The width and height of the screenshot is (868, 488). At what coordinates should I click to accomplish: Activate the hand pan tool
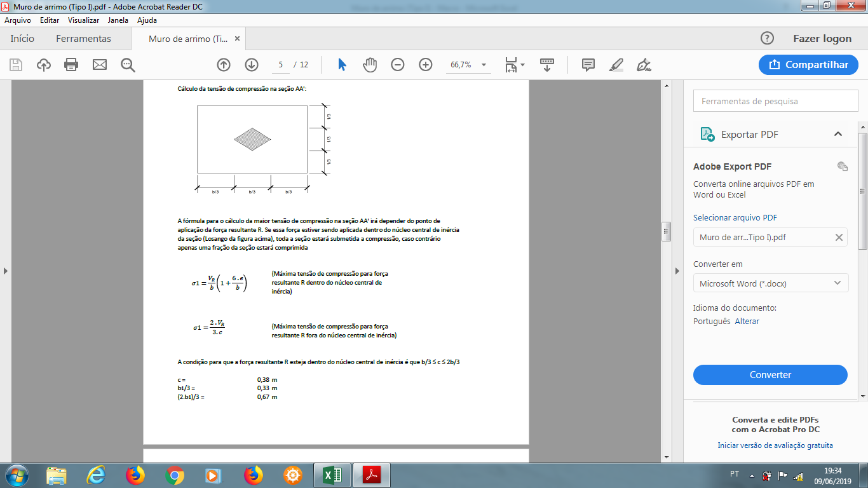[x=370, y=65]
